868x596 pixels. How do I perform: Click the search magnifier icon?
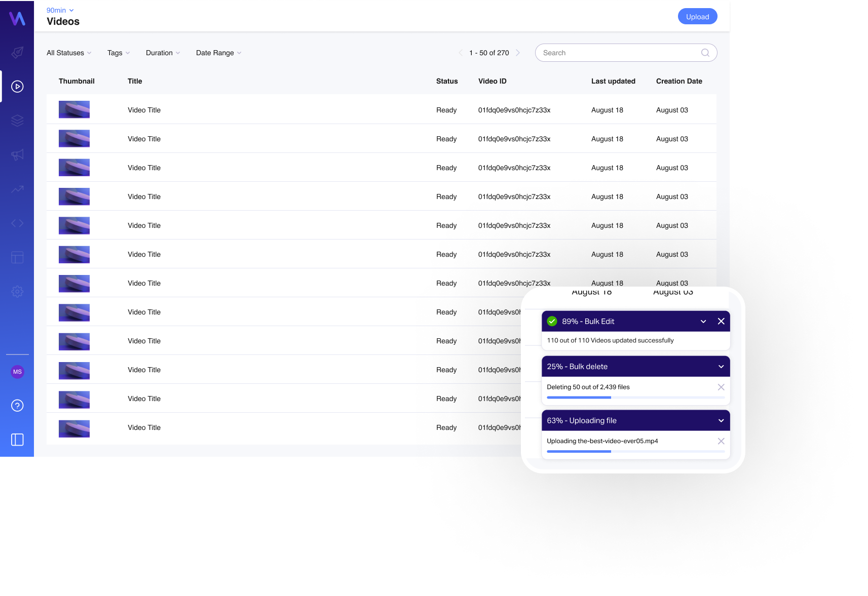[705, 53]
